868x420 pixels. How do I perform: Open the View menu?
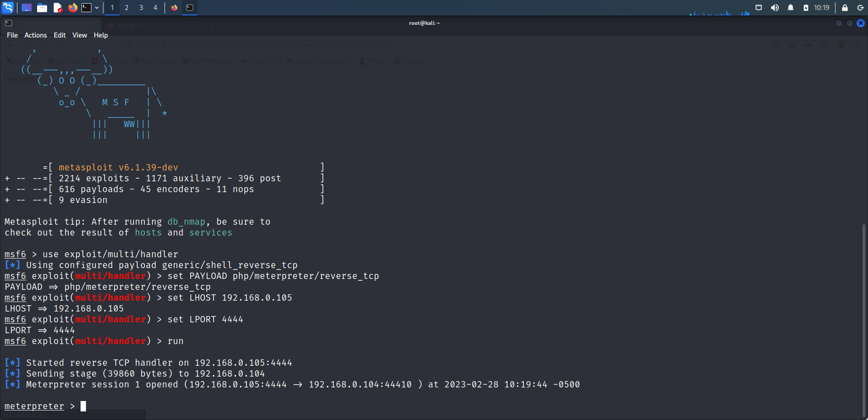pos(80,35)
